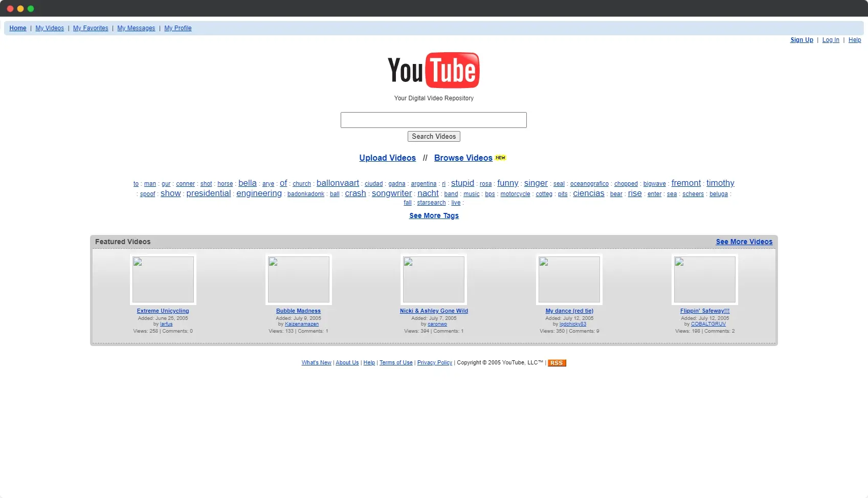Open the My dance (red tie) thumbnail
Image resolution: width=868 pixels, height=498 pixels.
pyautogui.click(x=569, y=279)
